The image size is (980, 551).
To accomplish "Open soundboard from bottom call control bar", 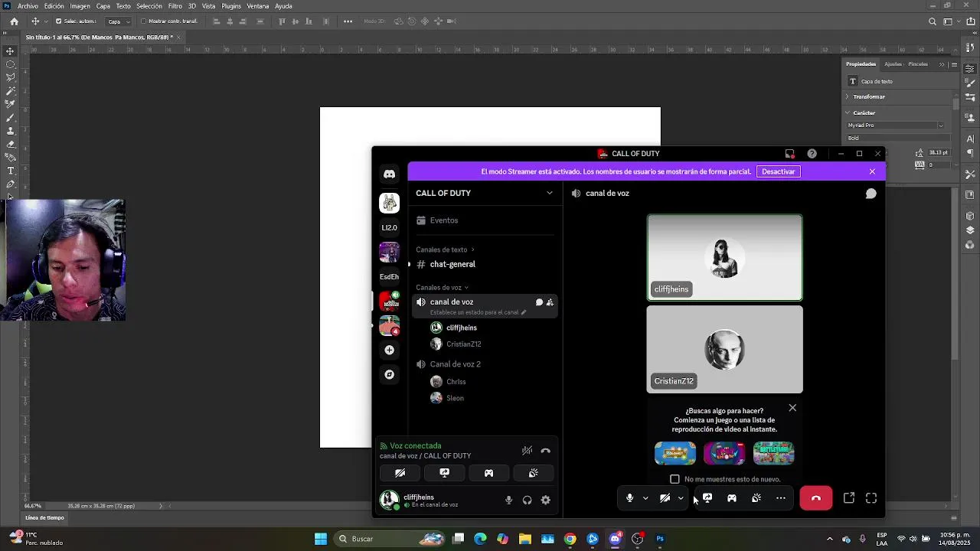I will click(756, 498).
